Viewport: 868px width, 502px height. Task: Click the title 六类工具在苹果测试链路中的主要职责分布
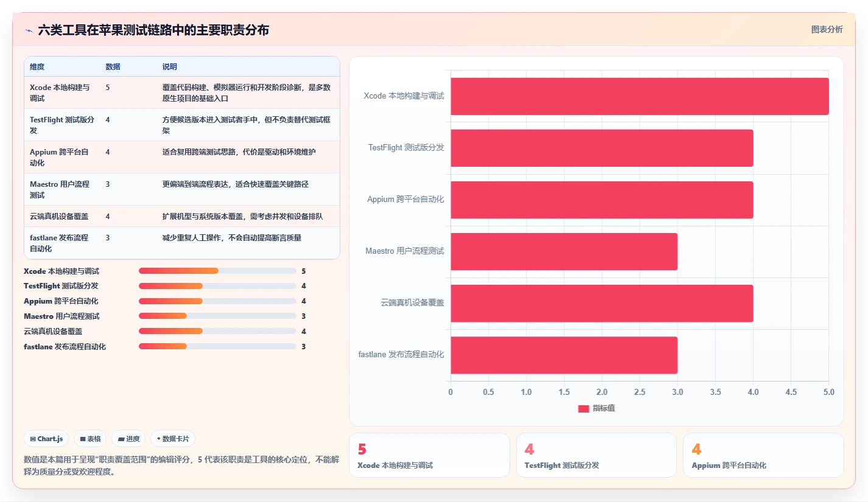pyautogui.click(x=153, y=30)
